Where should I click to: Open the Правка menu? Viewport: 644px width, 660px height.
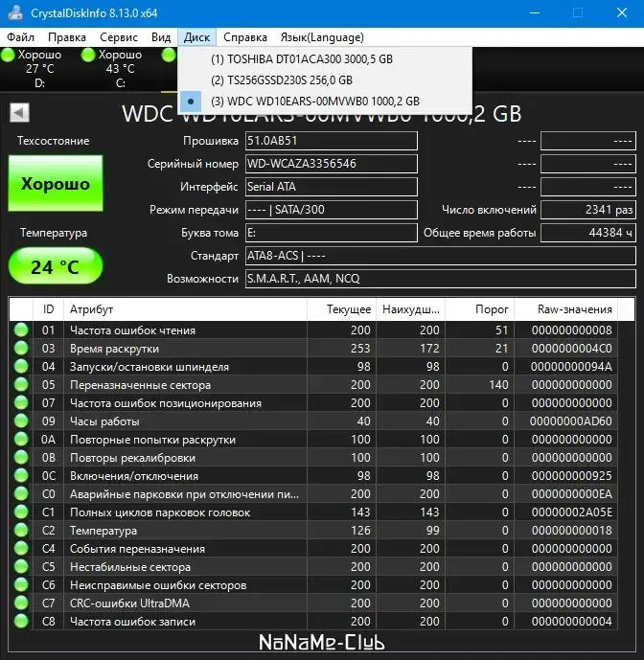[x=67, y=37]
